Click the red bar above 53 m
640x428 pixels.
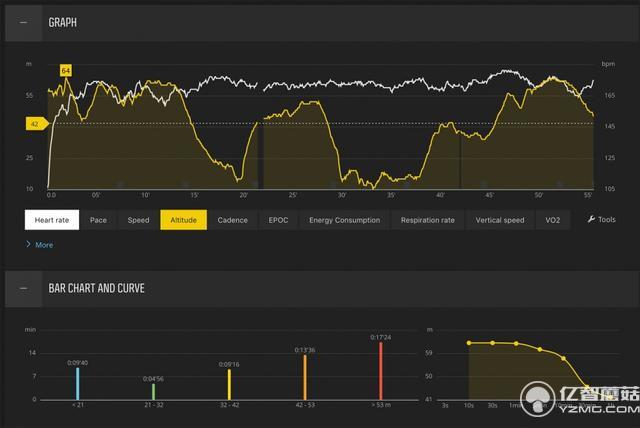coord(381,370)
